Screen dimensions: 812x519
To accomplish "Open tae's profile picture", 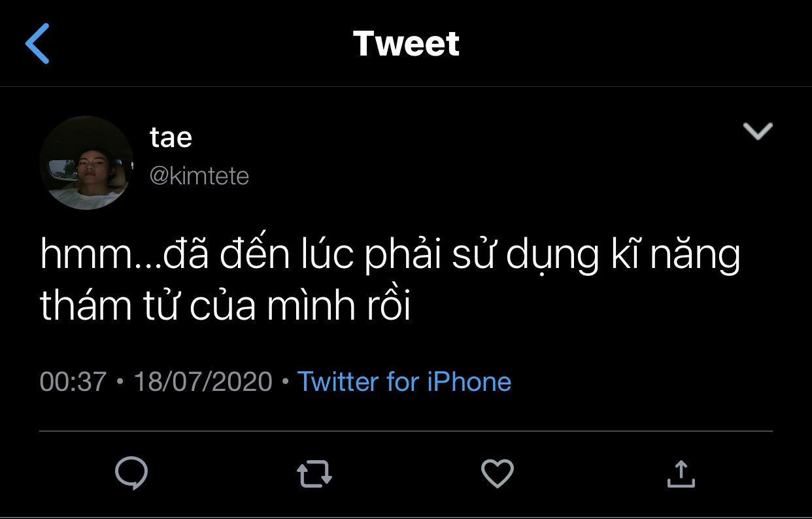I will click(86, 163).
